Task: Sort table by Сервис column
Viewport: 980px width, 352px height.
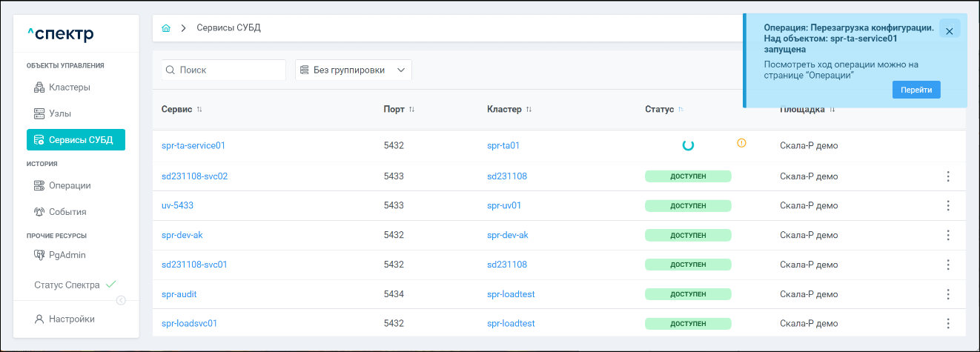Action: pyautogui.click(x=199, y=110)
